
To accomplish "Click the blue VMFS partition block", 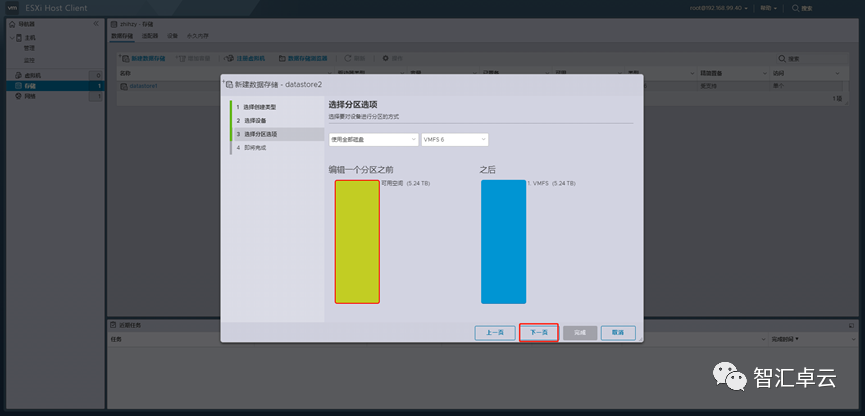I will pos(503,242).
